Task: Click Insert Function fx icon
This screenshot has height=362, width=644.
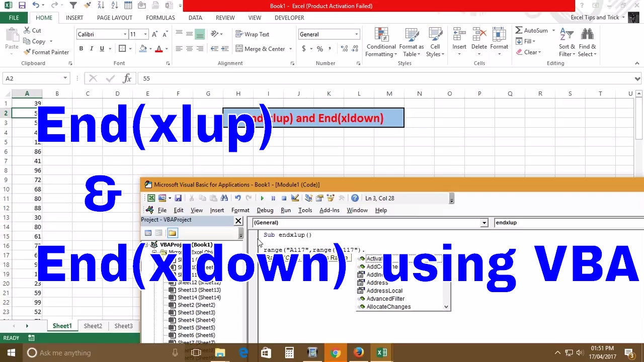Action: (127, 78)
